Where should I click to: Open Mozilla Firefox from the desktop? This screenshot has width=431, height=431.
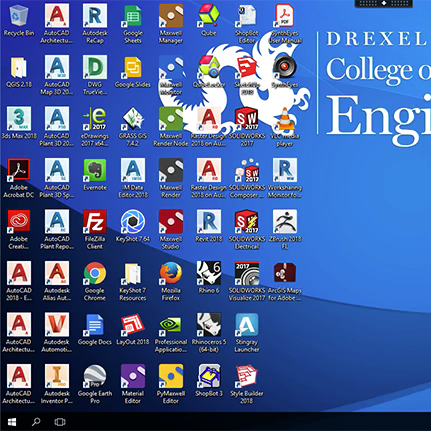coord(171,273)
